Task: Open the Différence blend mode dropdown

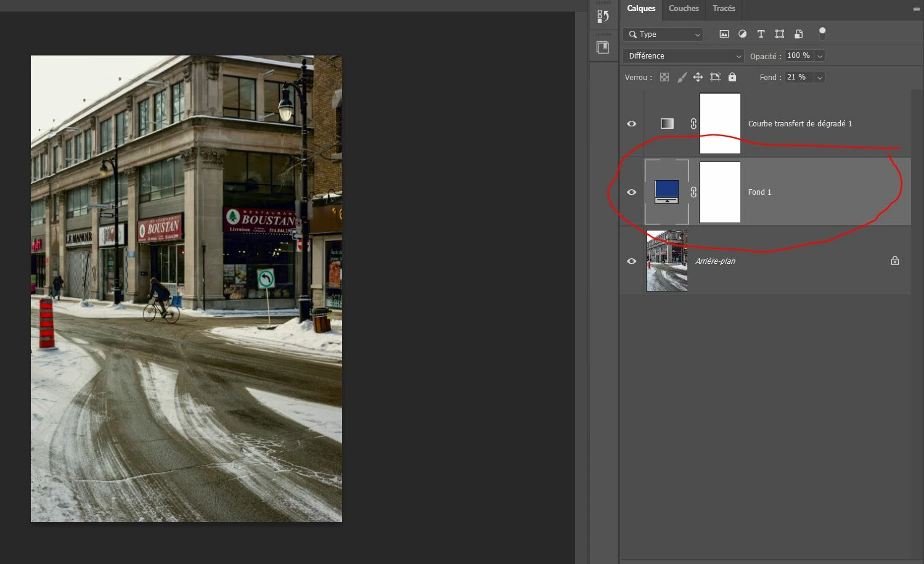Action: pyautogui.click(x=684, y=56)
